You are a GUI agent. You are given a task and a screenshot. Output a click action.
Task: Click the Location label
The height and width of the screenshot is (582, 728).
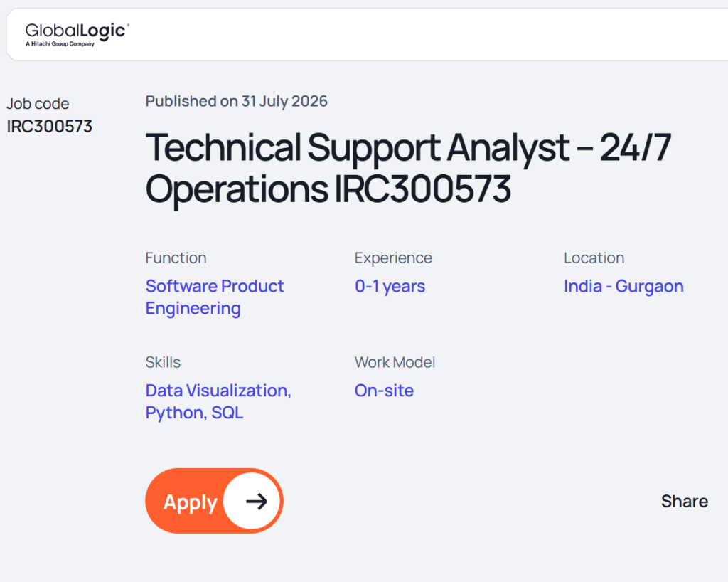click(594, 258)
